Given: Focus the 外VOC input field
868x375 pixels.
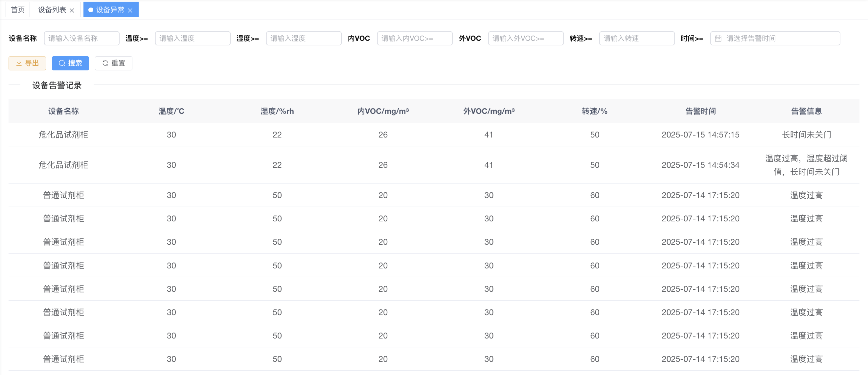Looking at the screenshot, I should coord(526,38).
